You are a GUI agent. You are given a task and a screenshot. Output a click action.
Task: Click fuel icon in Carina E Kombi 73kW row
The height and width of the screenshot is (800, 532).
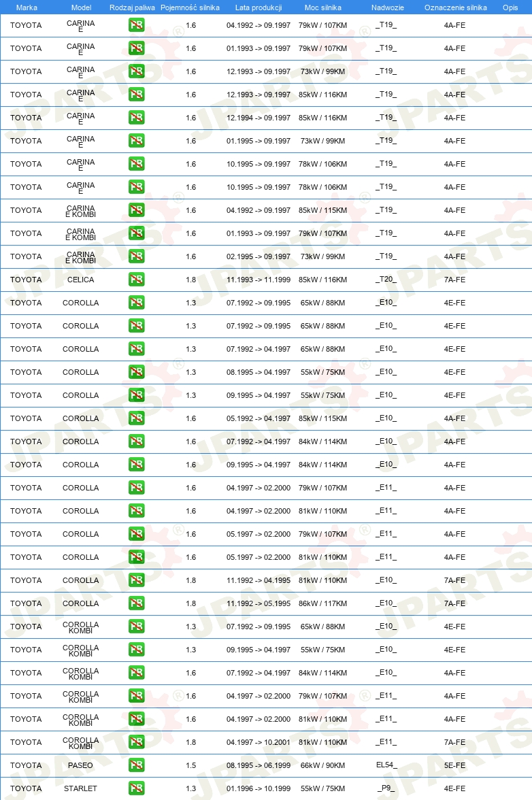pyautogui.click(x=136, y=256)
